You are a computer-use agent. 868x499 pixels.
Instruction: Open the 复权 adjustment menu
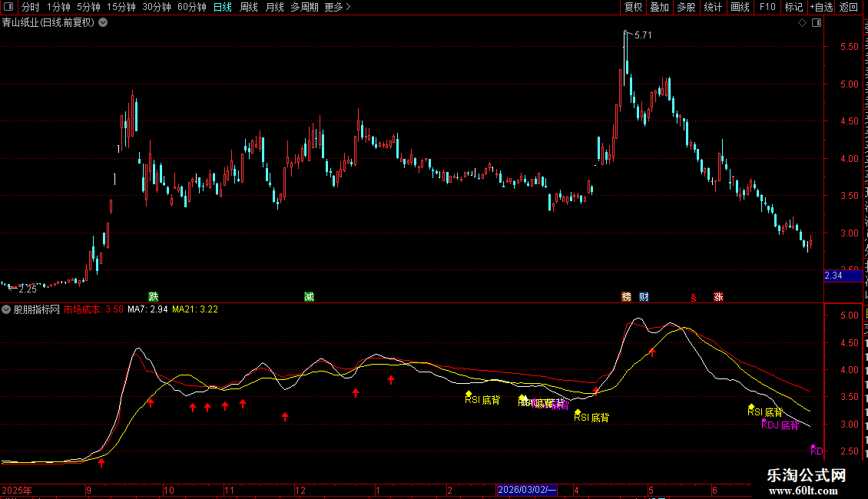click(x=633, y=7)
